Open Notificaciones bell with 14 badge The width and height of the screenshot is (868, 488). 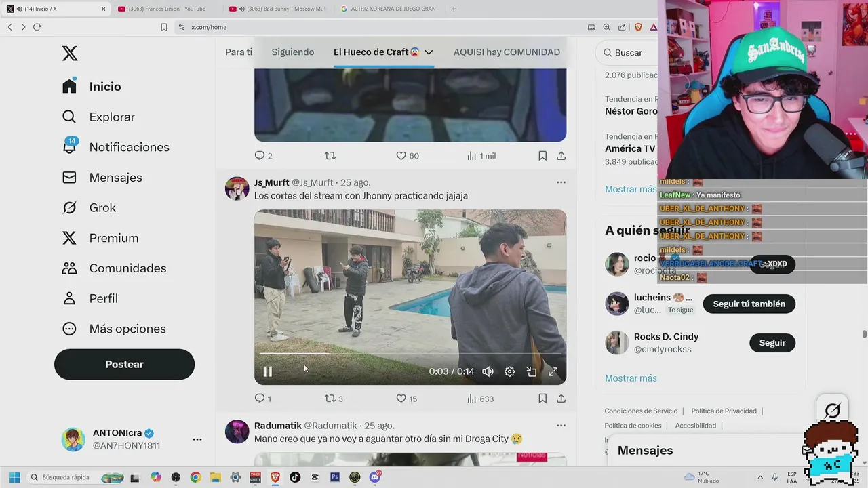tap(115, 147)
